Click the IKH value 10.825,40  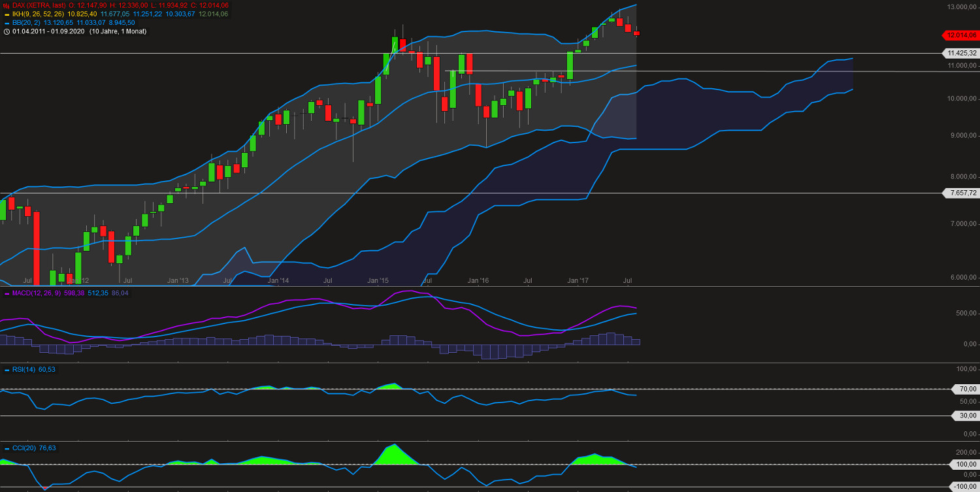82,14
